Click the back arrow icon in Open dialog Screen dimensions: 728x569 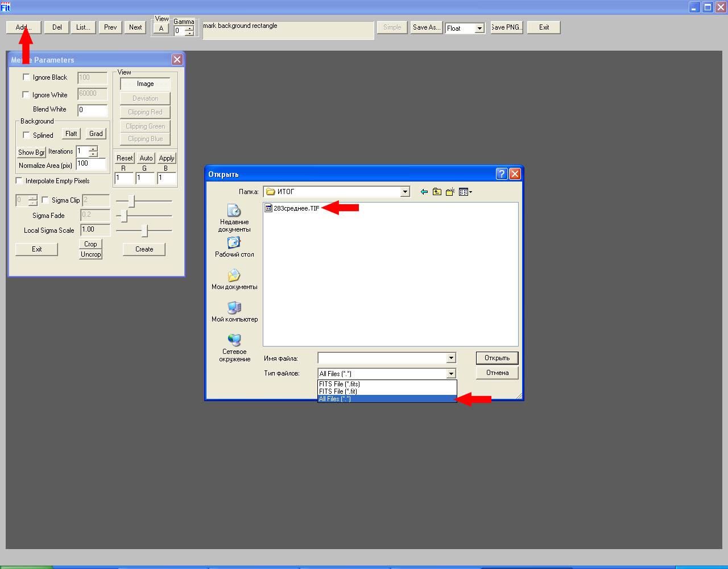tap(424, 192)
